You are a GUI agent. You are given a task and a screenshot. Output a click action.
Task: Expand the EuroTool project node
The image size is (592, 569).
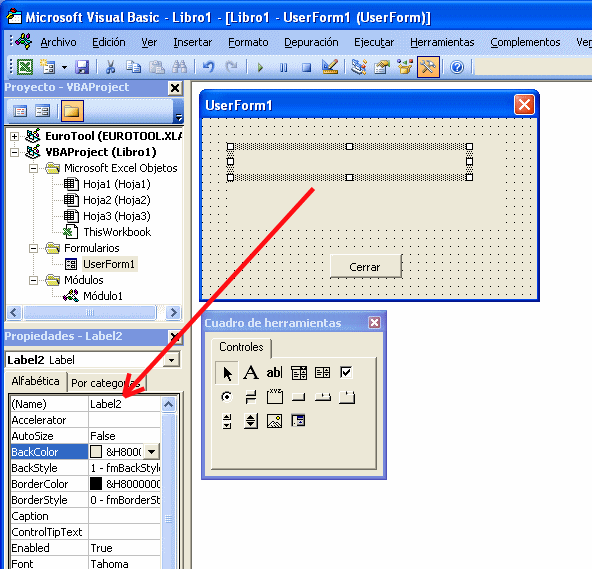coord(14,136)
